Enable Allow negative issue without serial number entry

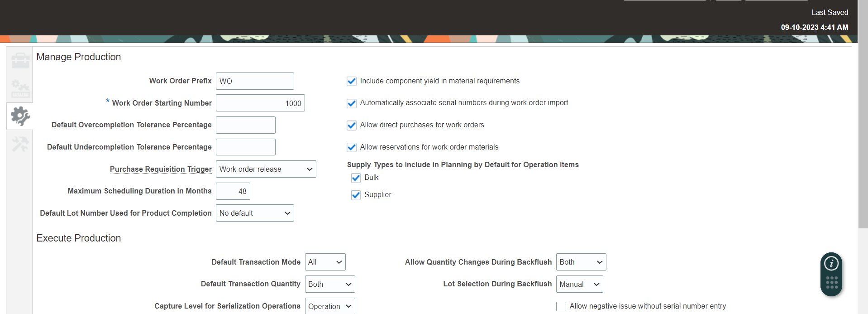tap(561, 306)
